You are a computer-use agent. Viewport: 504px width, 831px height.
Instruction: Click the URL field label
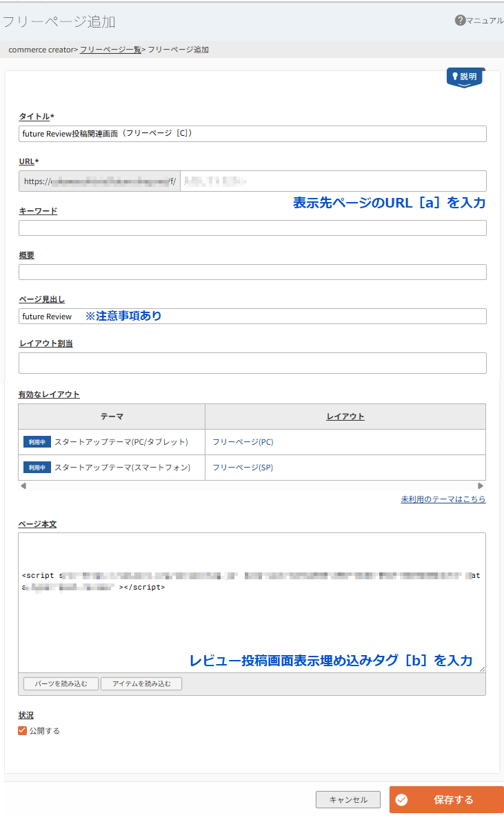[x=29, y=161]
